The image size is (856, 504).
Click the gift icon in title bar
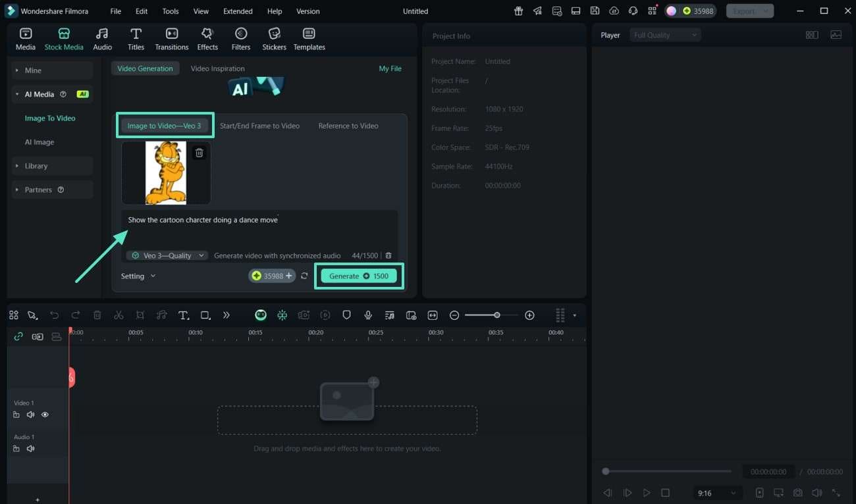(x=518, y=11)
